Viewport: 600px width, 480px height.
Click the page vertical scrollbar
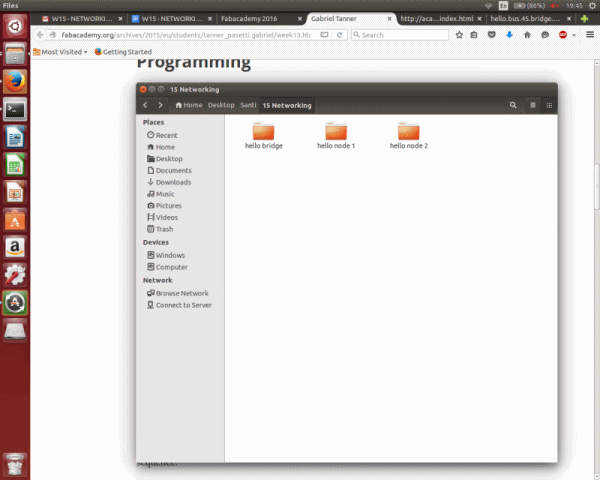point(597,187)
